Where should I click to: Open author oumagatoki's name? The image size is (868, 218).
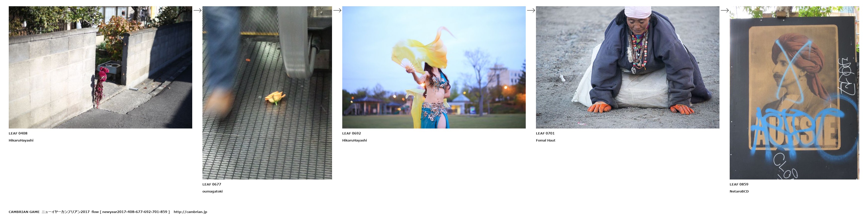tap(212, 191)
